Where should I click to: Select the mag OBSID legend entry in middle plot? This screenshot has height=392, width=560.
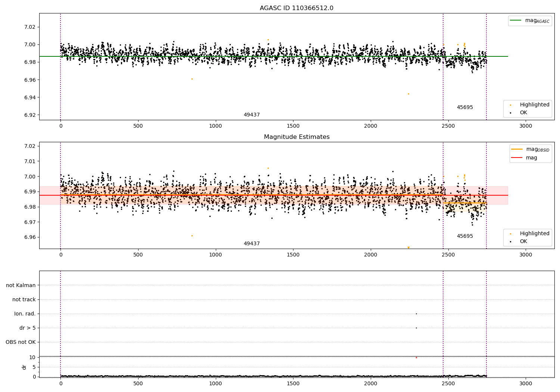coord(530,150)
